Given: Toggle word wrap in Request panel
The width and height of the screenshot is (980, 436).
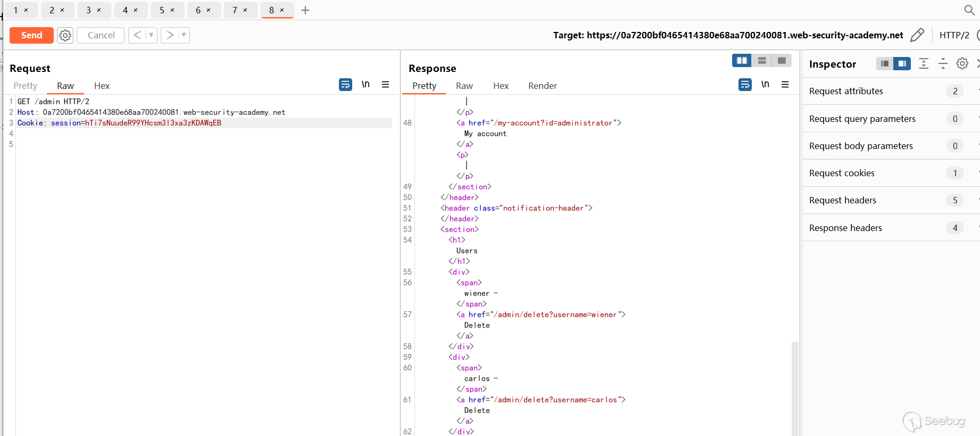Looking at the screenshot, I should click(345, 85).
